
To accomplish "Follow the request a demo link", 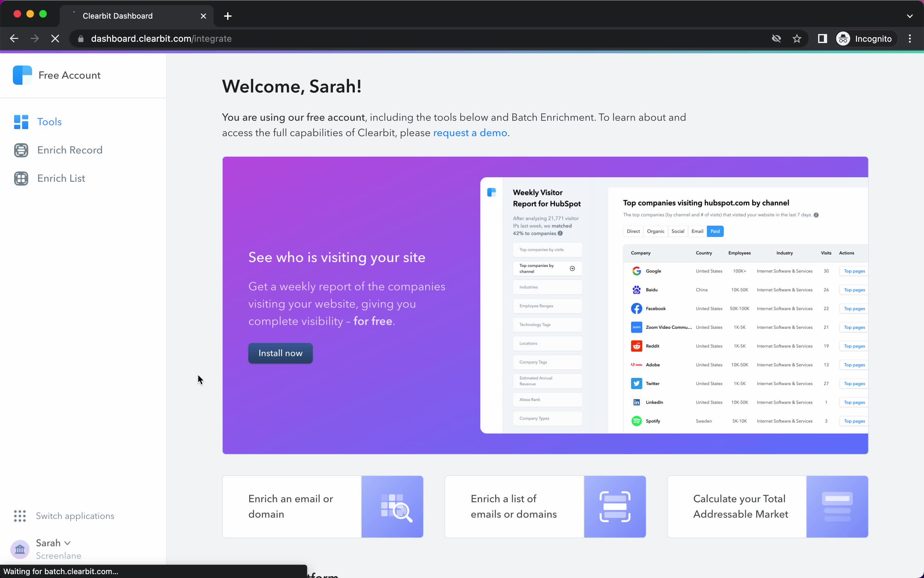I will [470, 133].
